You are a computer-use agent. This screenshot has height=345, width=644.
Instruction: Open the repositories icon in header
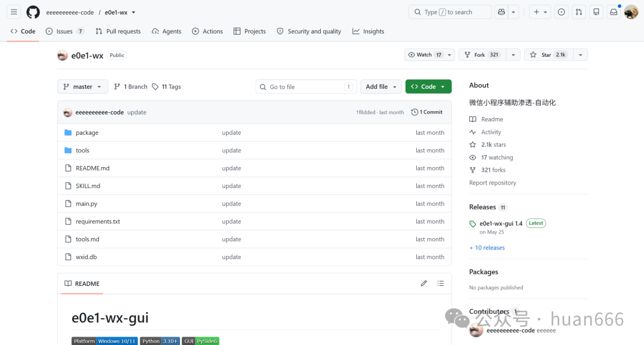click(596, 12)
